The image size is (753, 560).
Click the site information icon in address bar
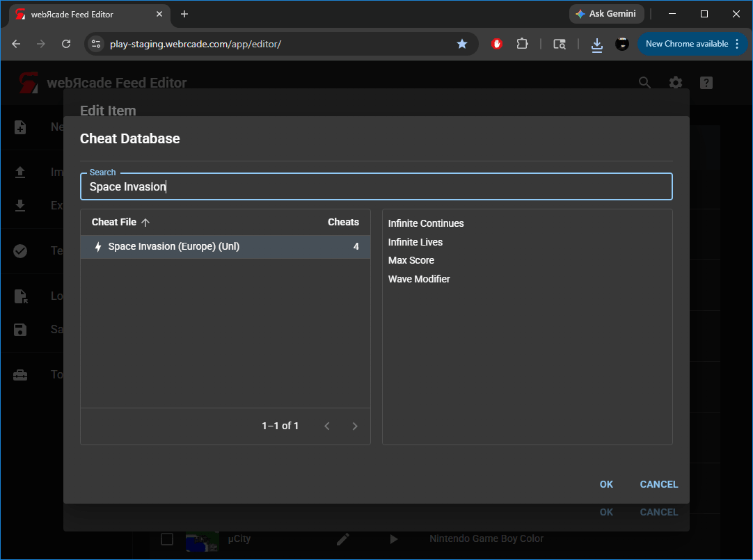pyautogui.click(x=97, y=44)
